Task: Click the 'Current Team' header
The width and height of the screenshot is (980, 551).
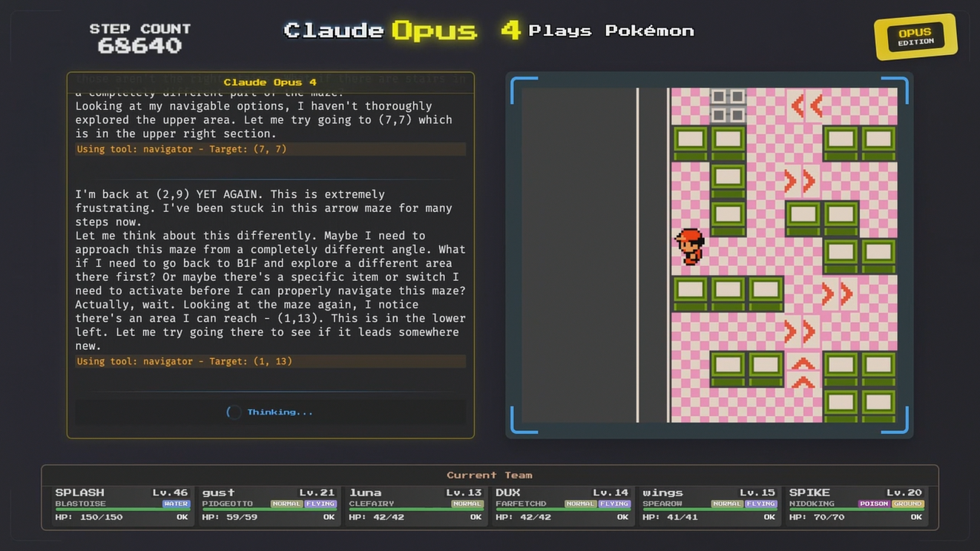Action: pyautogui.click(x=490, y=475)
